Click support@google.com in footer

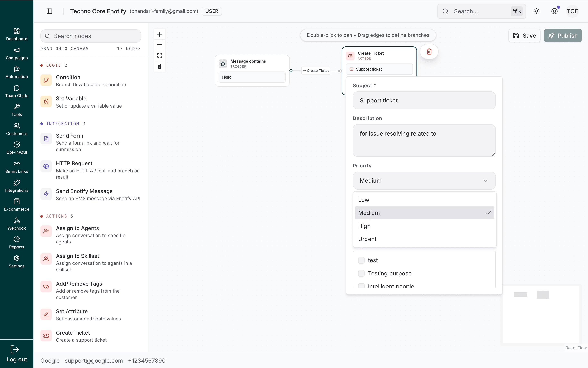94,361
